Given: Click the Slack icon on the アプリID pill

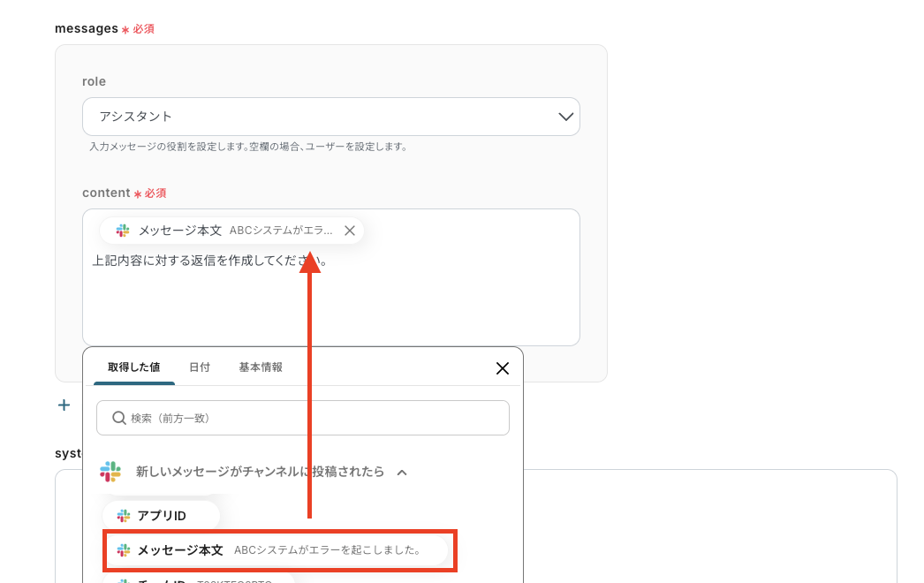Looking at the screenshot, I should [x=123, y=515].
